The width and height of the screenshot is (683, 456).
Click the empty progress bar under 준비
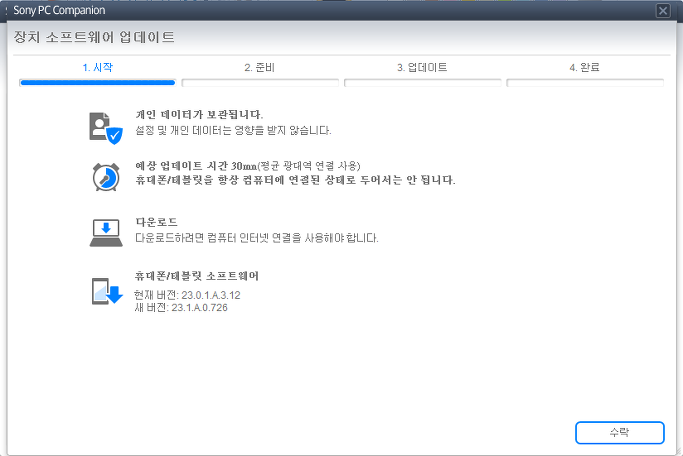point(260,83)
